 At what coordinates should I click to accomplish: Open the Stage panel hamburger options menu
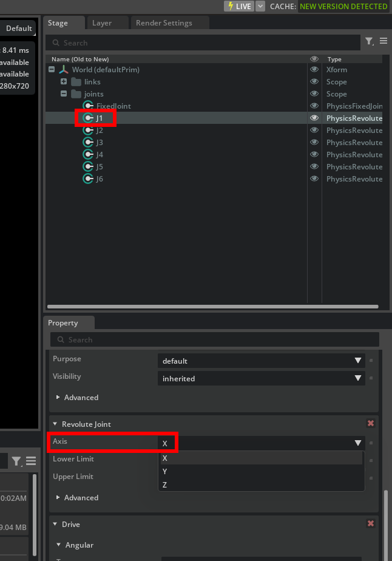pos(384,41)
